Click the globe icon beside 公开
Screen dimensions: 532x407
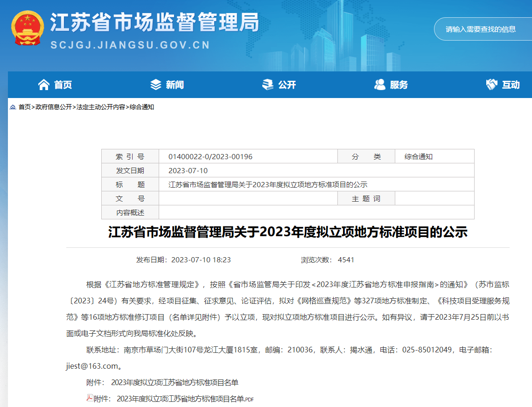click(267, 84)
